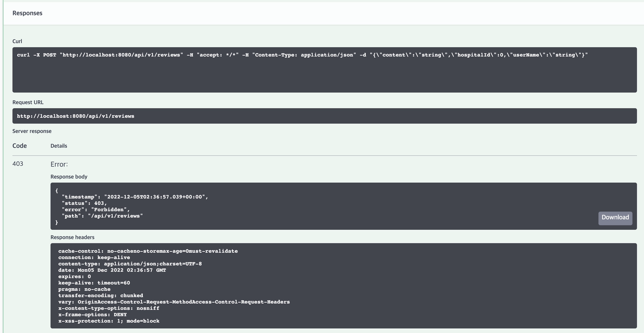The width and height of the screenshot is (644, 333).
Task: Click the 403 status code
Action: (x=18, y=164)
